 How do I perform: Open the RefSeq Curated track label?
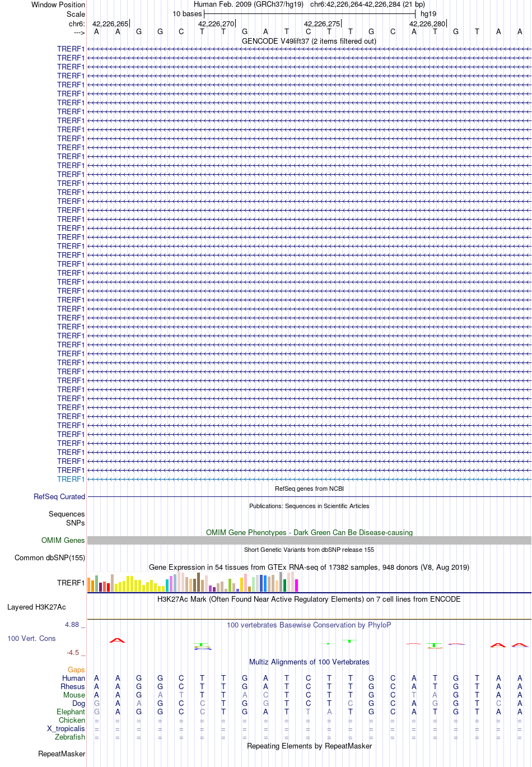59,497
